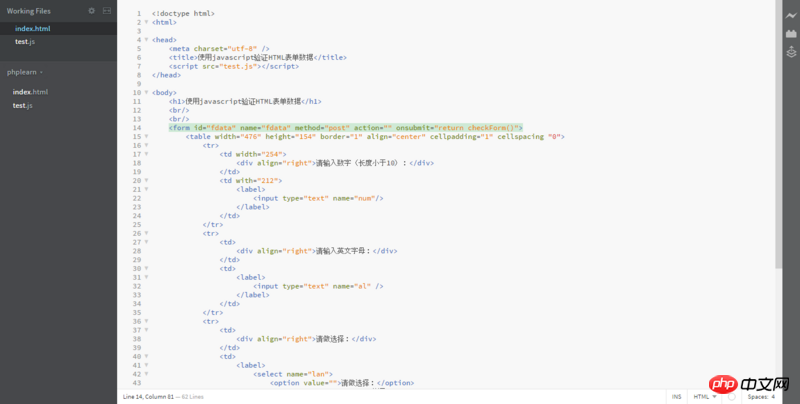Open the Working Files gear settings icon
This screenshot has height=404, width=800.
pyautogui.click(x=91, y=11)
